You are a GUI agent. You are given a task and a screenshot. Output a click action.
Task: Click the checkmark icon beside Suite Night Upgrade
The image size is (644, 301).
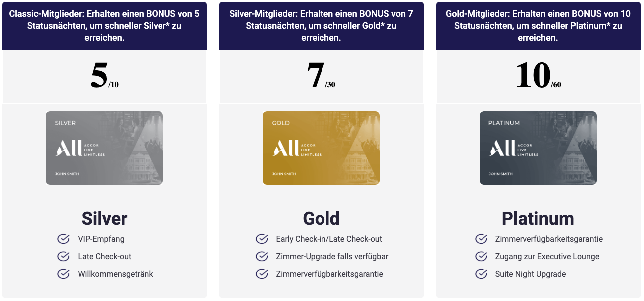point(481,274)
